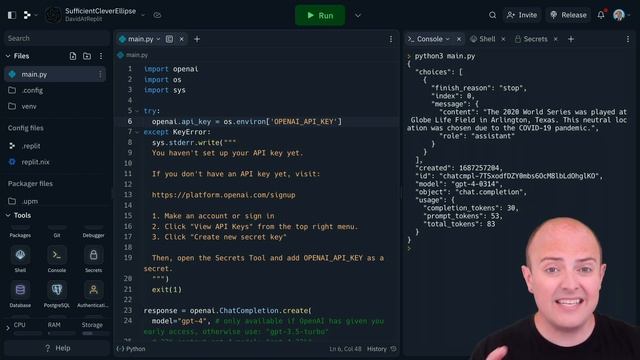Open the Console tab dropdown chevron
The width and height of the screenshot is (640, 360).
[448, 39]
